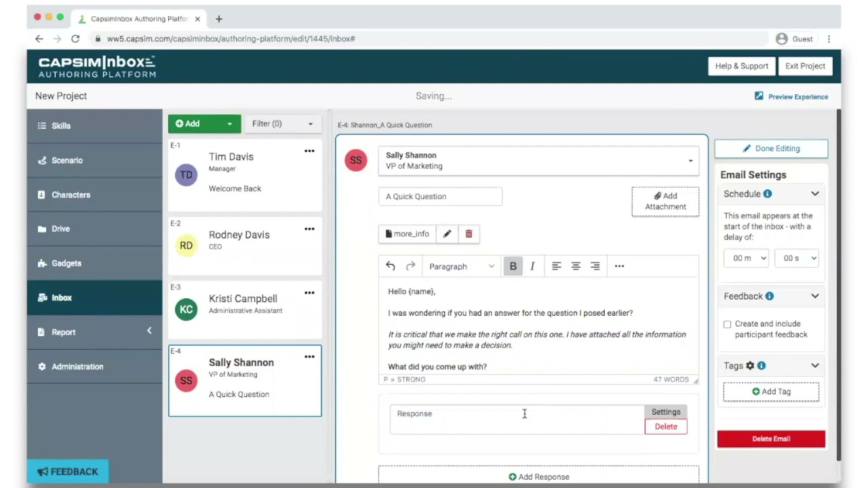The height and width of the screenshot is (488, 868).
Task: Open Administration in the sidebar
Action: coord(94,367)
